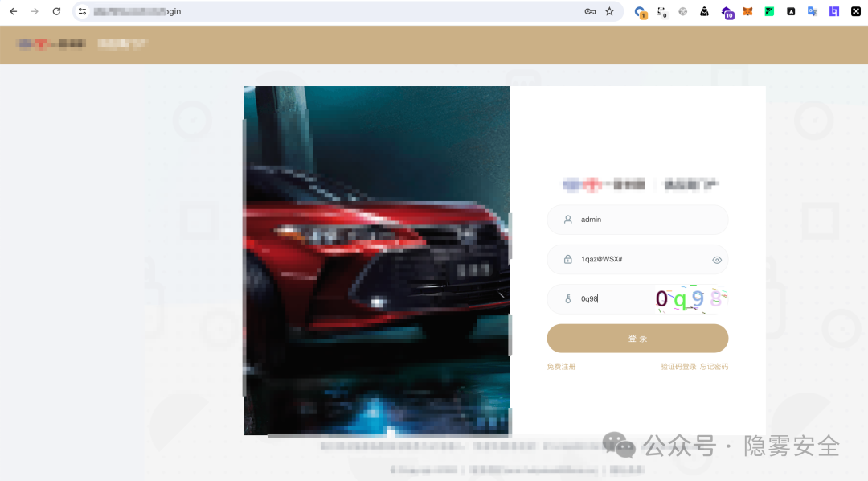Go back with the browser back arrow
This screenshot has height=481, width=868.
click(x=14, y=11)
